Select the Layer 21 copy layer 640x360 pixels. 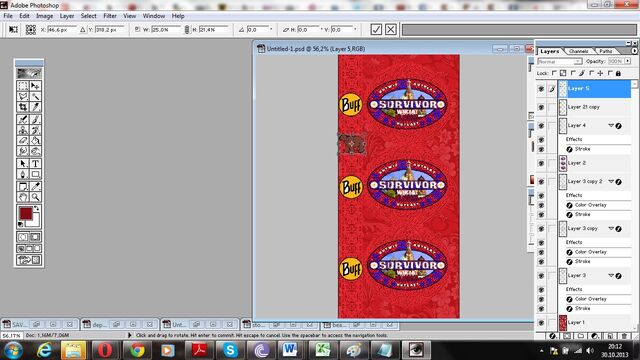595,107
